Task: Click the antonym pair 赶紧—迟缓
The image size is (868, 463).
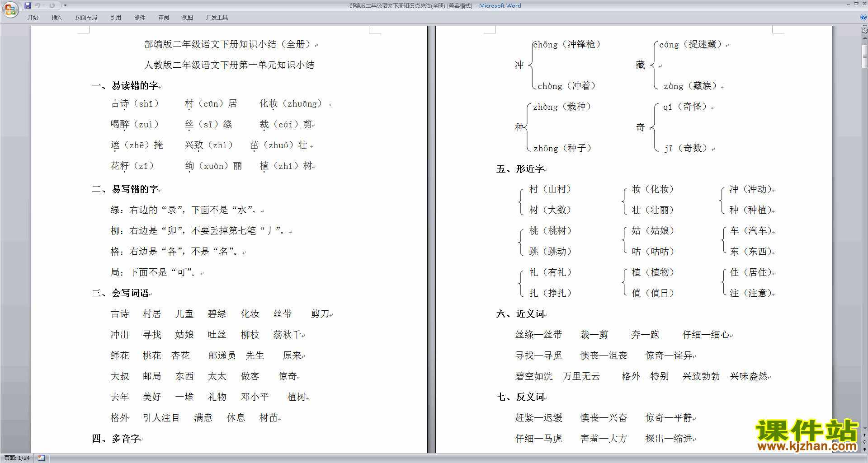Action: [538, 418]
